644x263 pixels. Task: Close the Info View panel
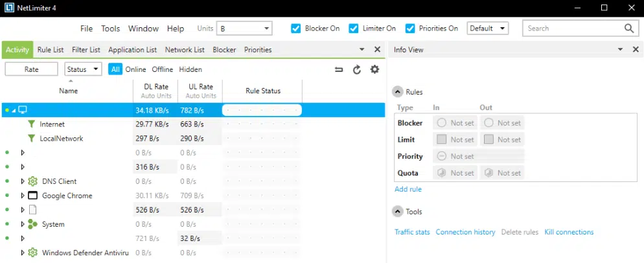point(636,49)
